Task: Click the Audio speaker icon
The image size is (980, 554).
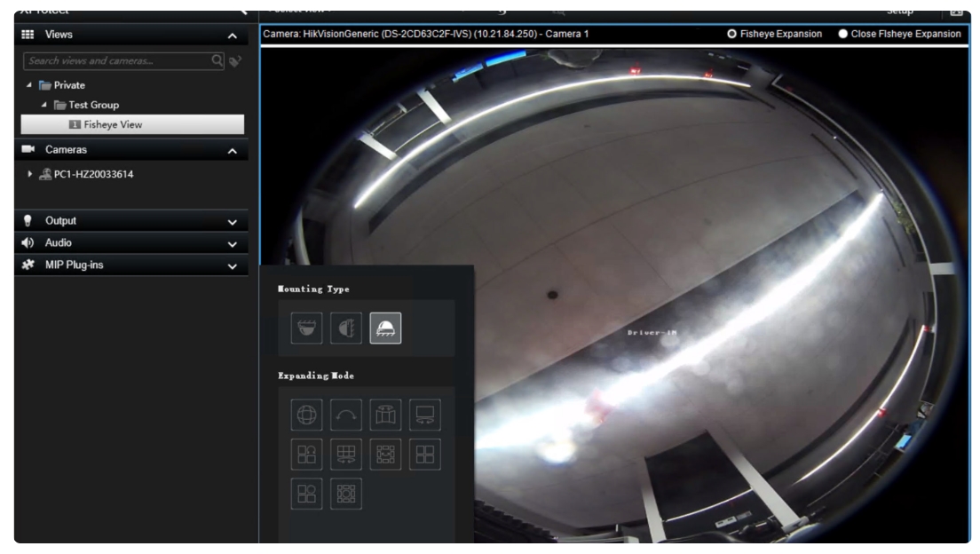Action: pos(28,242)
